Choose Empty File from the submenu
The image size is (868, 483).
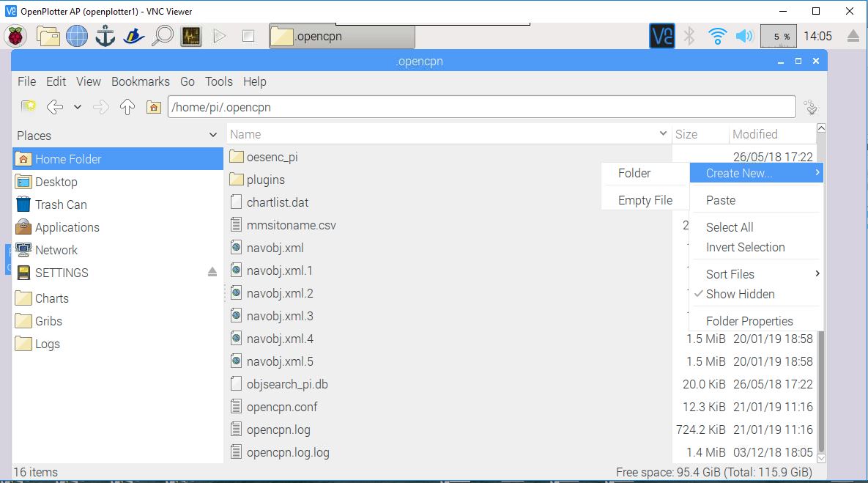(x=645, y=199)
